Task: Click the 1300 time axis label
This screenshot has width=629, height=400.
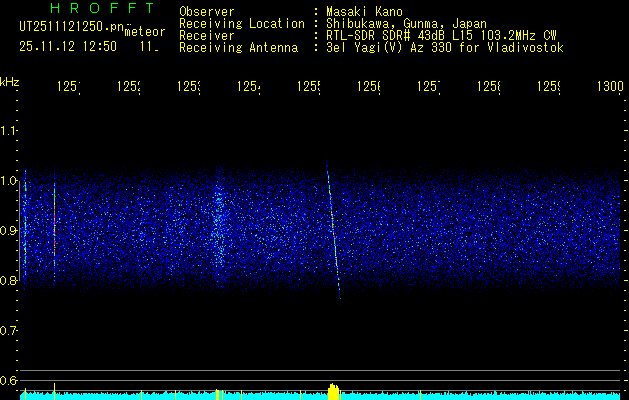Action: pyautogui.click(x=609, y=87)
